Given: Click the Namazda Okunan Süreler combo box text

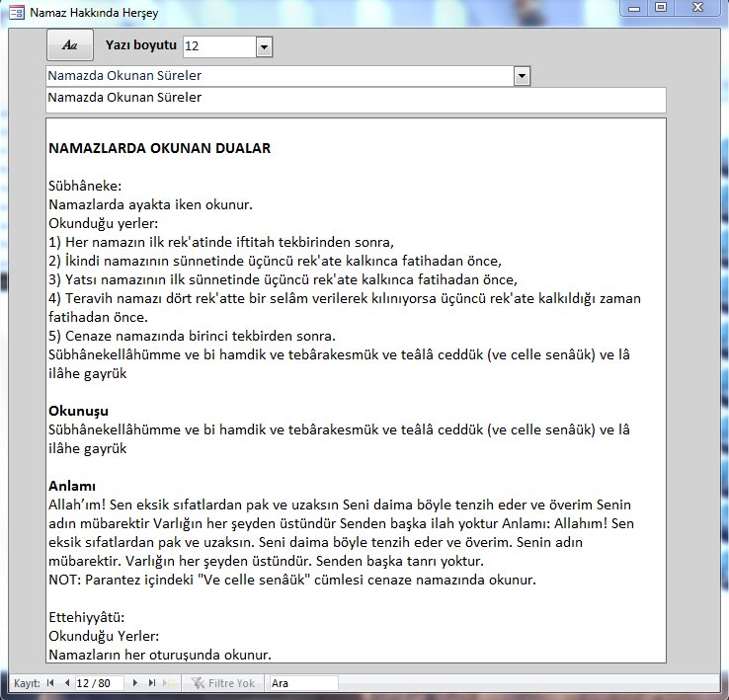Looking at the screenshot, I should click(279, 77).
